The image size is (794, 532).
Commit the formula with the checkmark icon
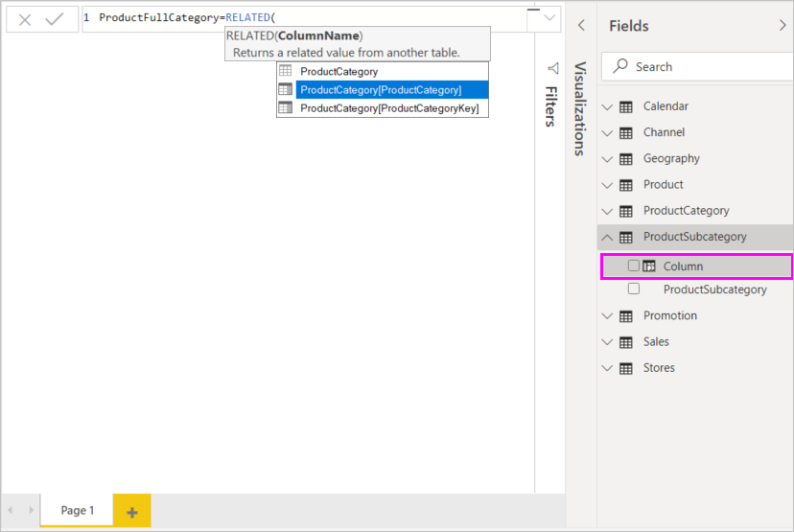tap(55, 19)
